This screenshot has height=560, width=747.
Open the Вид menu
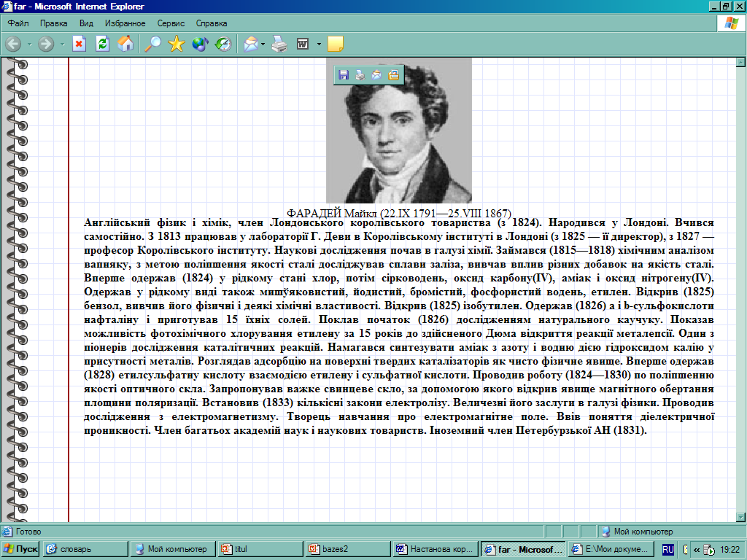[86, 23]
